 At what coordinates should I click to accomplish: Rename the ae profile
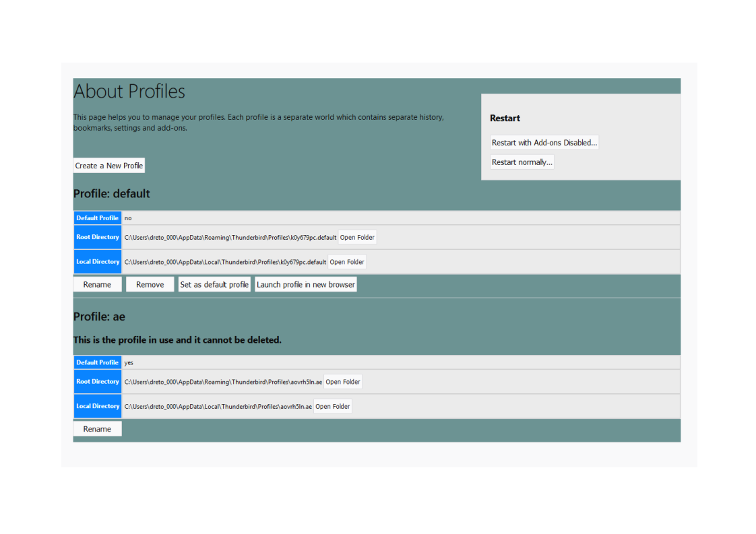(97, 429)
